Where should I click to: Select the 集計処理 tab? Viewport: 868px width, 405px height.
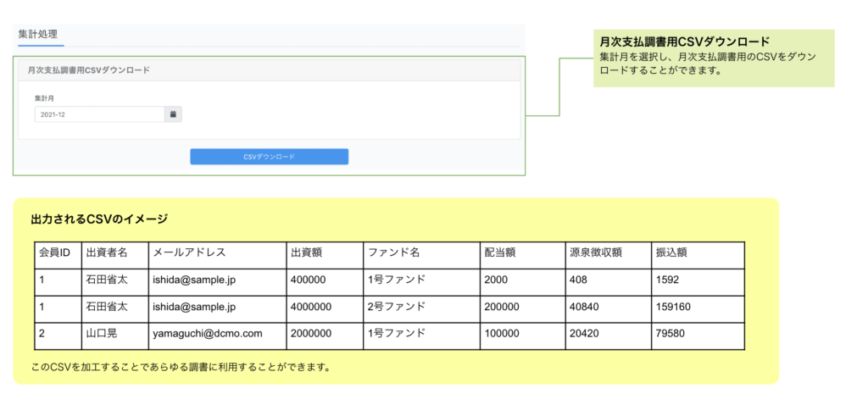[x=38, y=34]
